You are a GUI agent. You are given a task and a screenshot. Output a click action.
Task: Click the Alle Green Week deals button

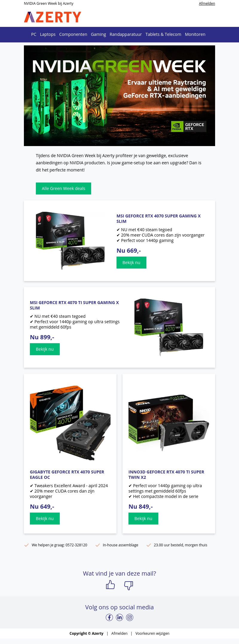coord(63,188)
